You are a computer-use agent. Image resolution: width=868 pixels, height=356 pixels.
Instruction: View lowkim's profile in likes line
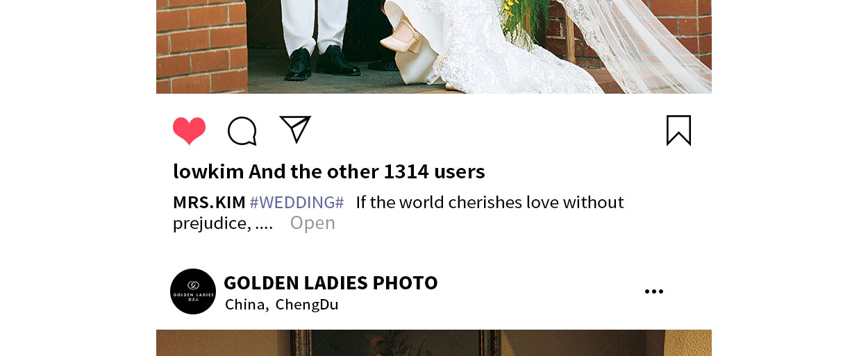coord(208,171)
